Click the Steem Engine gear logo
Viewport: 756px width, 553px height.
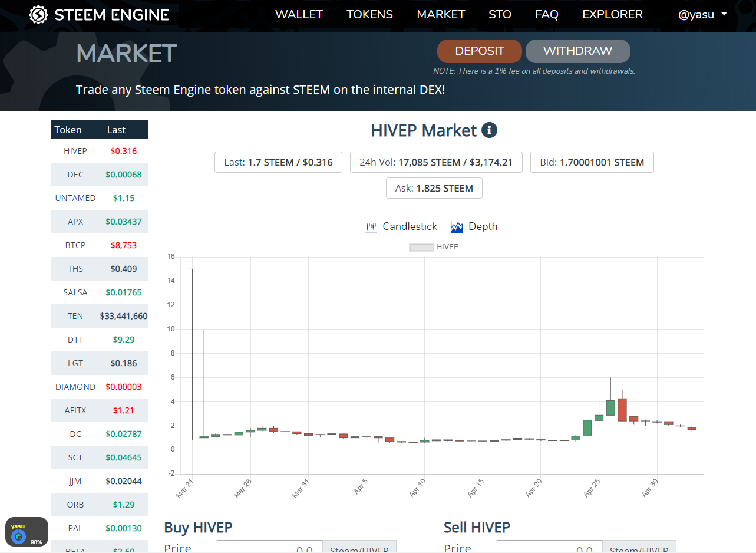pos(39,15)
